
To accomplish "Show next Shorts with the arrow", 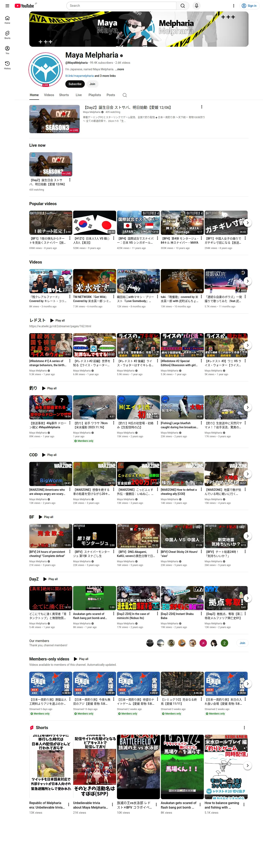I will coord(247,766).
